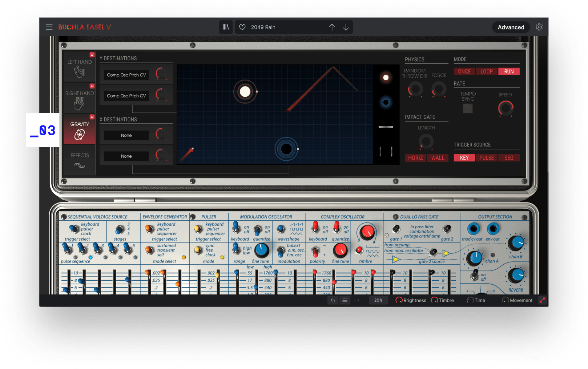This screenshot has height=369, width=588.
Task: Toggle WALL impact gate button
Action: pyautogui.click(x=438, y=158)
